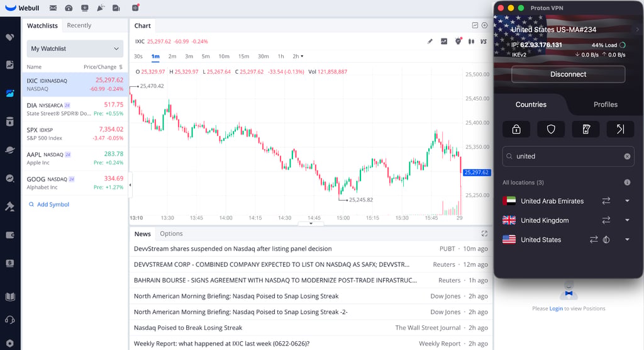Toggle Proton VPN arrow-and-bar quick settings icon
The image size is (644, 350).
[x=620, y=129]
